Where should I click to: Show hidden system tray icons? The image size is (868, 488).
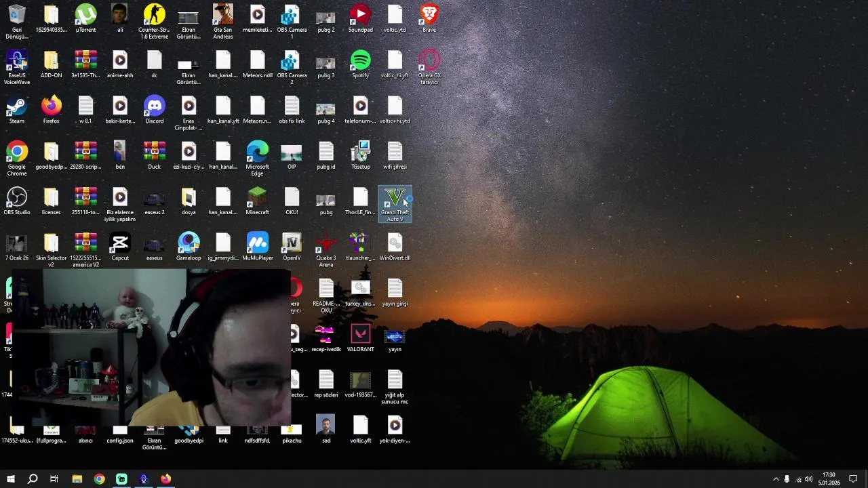[776, 479]
